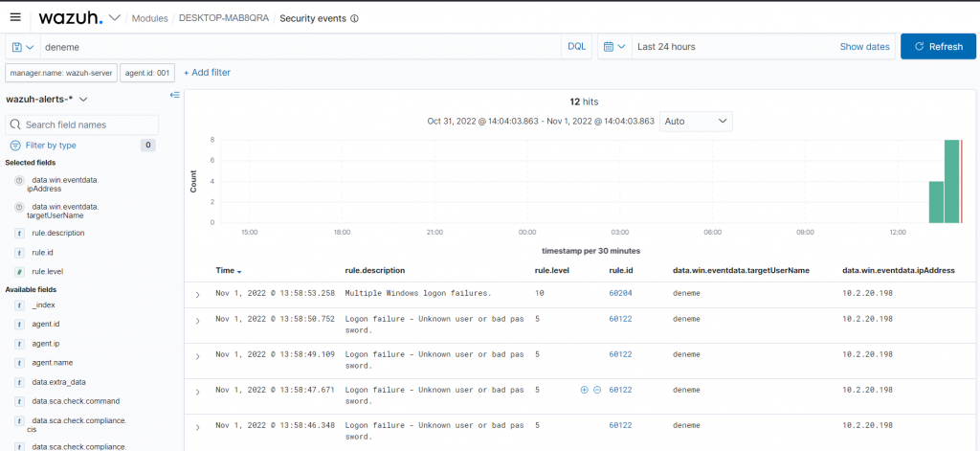Collapse the fields sidebar
This screenshot has height=451, width=980.
click(175, 95)
